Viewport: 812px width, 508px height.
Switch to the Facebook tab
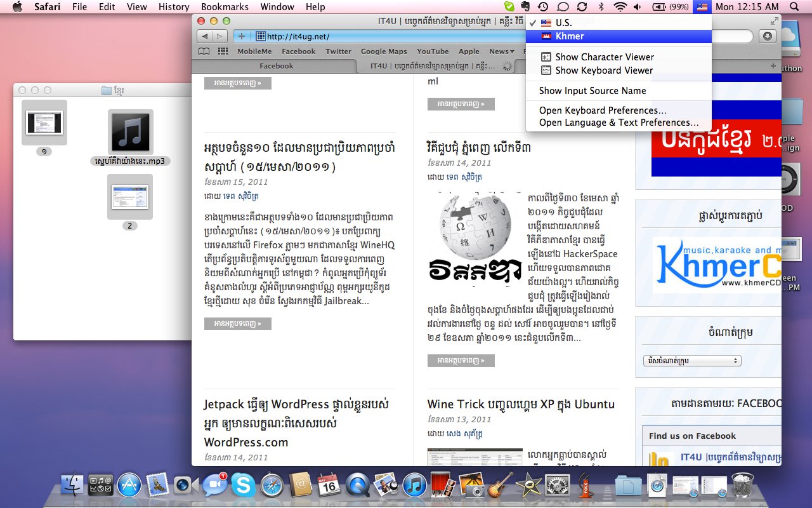tap(276, 66)
